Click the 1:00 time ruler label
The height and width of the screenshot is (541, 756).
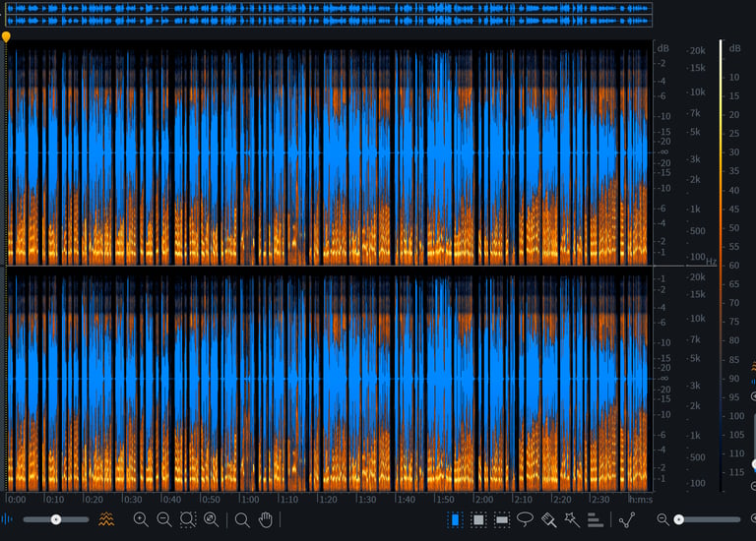[250, 500]
